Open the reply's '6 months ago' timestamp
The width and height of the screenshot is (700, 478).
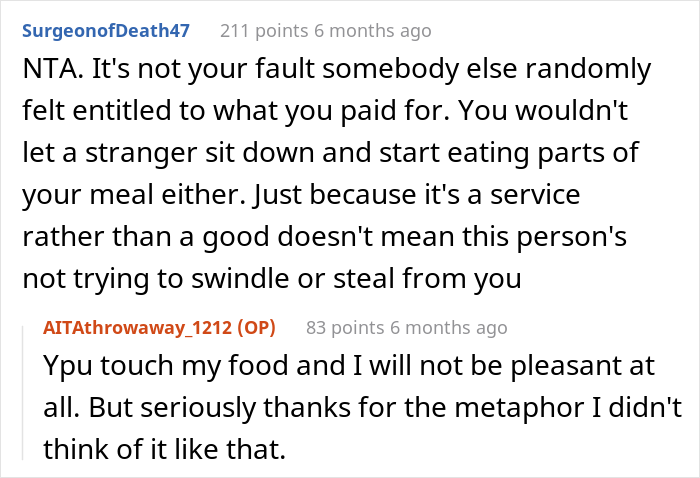click(445, 327)
